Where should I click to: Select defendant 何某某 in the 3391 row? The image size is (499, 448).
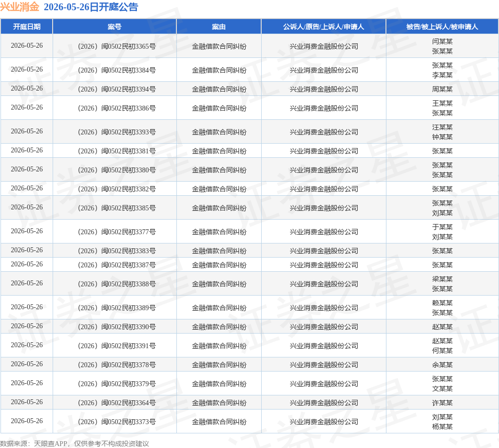442,351
